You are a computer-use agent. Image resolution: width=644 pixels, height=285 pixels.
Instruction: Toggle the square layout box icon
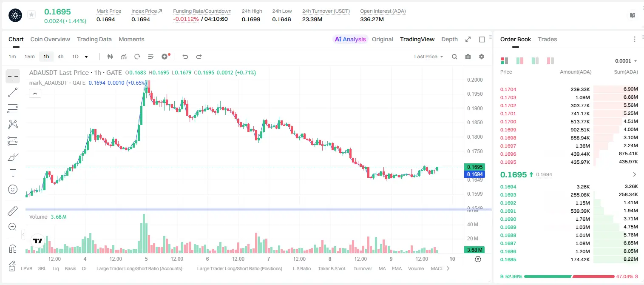(x=482, y=39)
